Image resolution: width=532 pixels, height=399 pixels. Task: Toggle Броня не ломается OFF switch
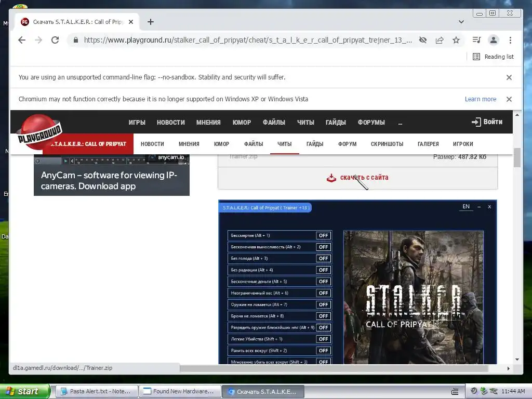point(323,316)
